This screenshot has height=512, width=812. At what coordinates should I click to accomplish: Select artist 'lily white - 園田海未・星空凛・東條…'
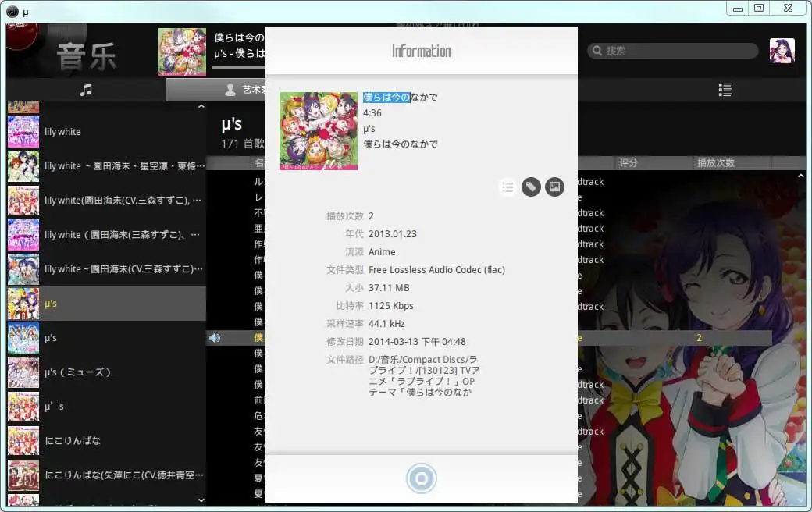coord(106,165)
